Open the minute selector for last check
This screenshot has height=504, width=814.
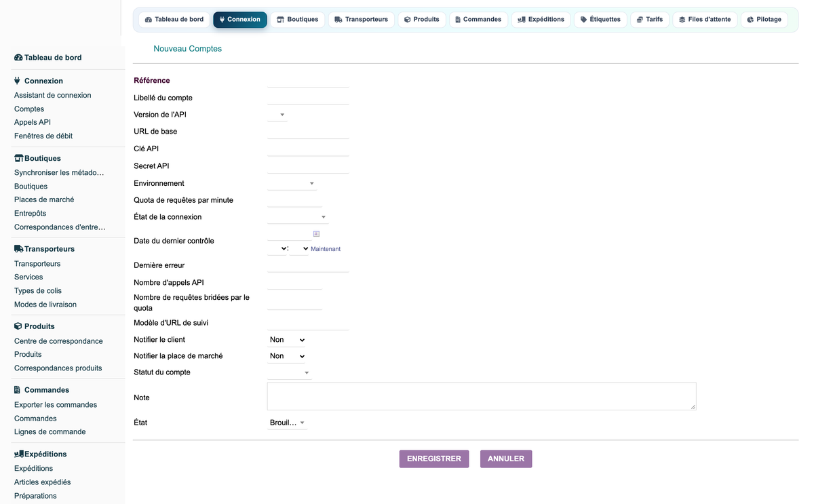(x=300, y=249)
